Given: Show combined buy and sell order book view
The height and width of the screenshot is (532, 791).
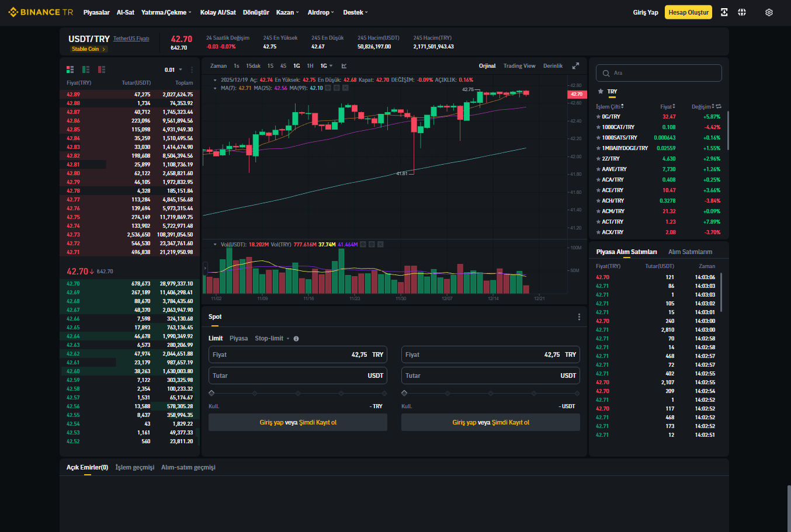Looking at the screenshot, I should click(70, 69).
